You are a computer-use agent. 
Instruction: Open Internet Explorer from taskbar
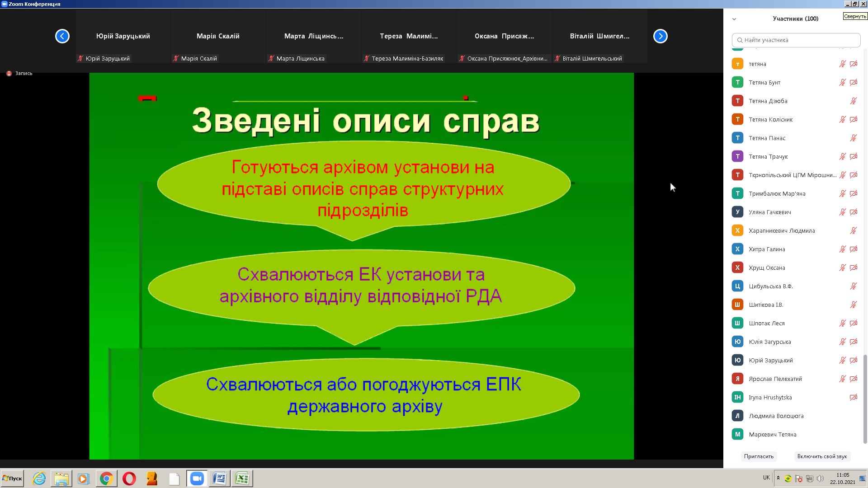pyautogui.click(x=39, y=479)
